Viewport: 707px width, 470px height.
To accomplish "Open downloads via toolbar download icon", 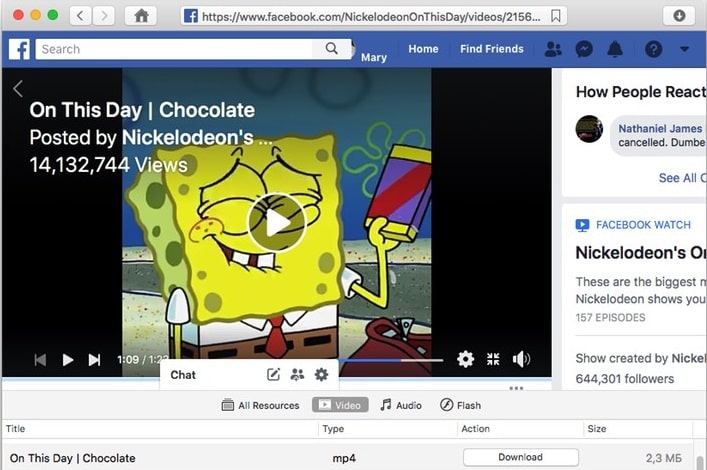I will point(679,16).
